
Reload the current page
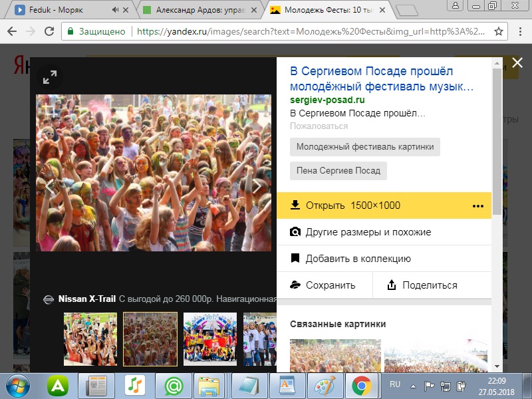point(49,31)
